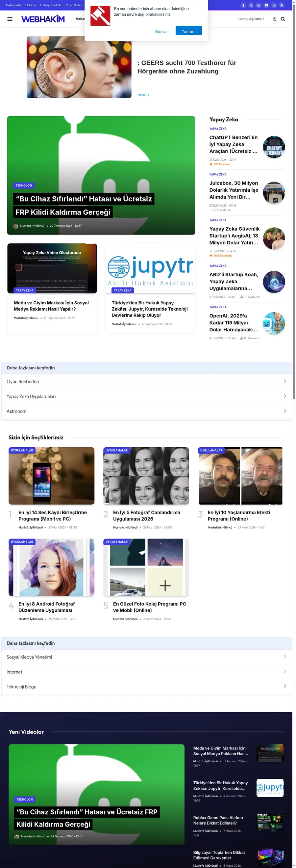Open the Jupytr Akıllı Hukuk Asistanı image
Image resolution: width=296 pixels, height=868 pixels.
click(150, 268)
